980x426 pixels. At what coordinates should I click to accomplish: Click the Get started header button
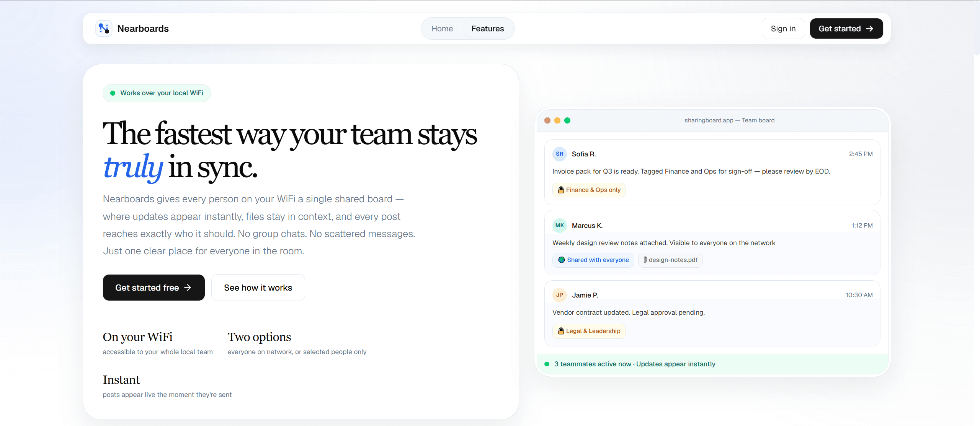tap(846, 29)
